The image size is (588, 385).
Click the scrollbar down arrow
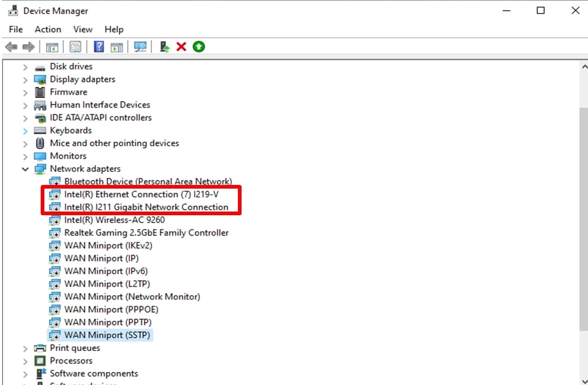(584, 380)
